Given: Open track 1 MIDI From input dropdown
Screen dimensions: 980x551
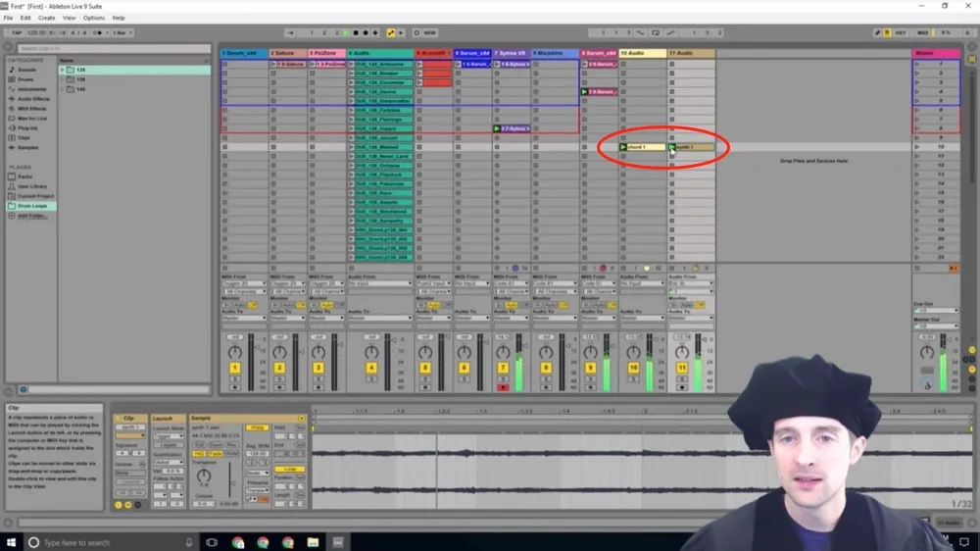Looking at the screenshot, I should 244,284.
